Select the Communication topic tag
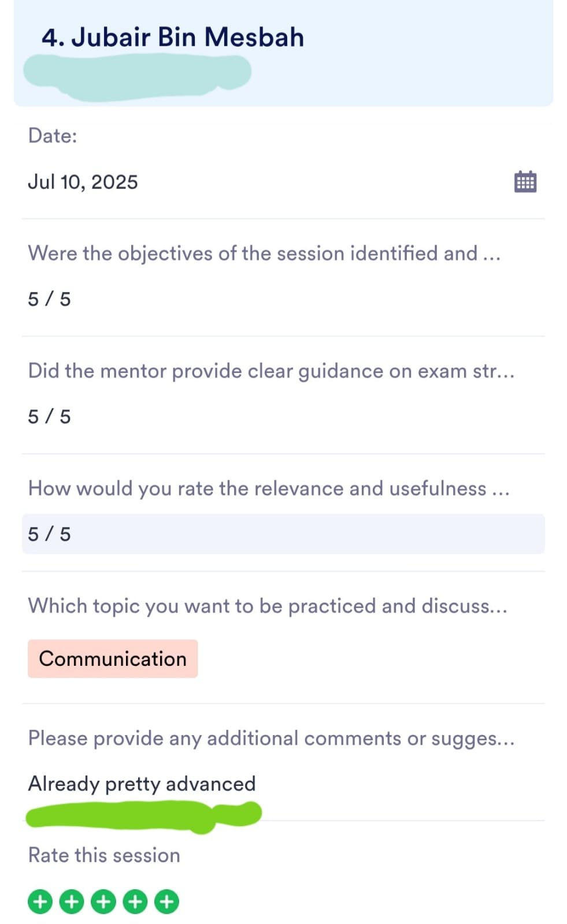The width and height of the screenshot is (567, 924). point(113,659)
